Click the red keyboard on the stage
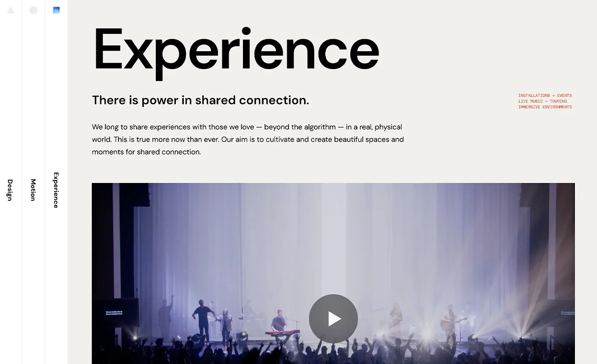Viewport: 597px width, 364px height. click(282, 332)
